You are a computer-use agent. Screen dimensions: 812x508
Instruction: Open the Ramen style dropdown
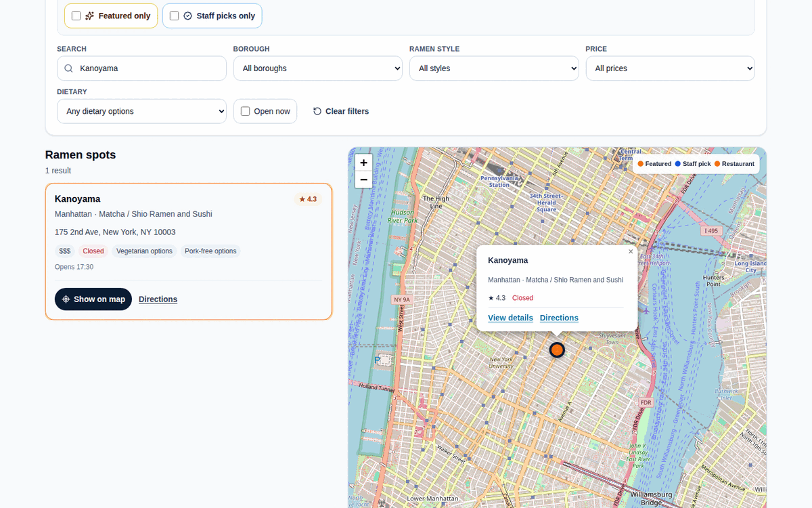coord(494,68)
